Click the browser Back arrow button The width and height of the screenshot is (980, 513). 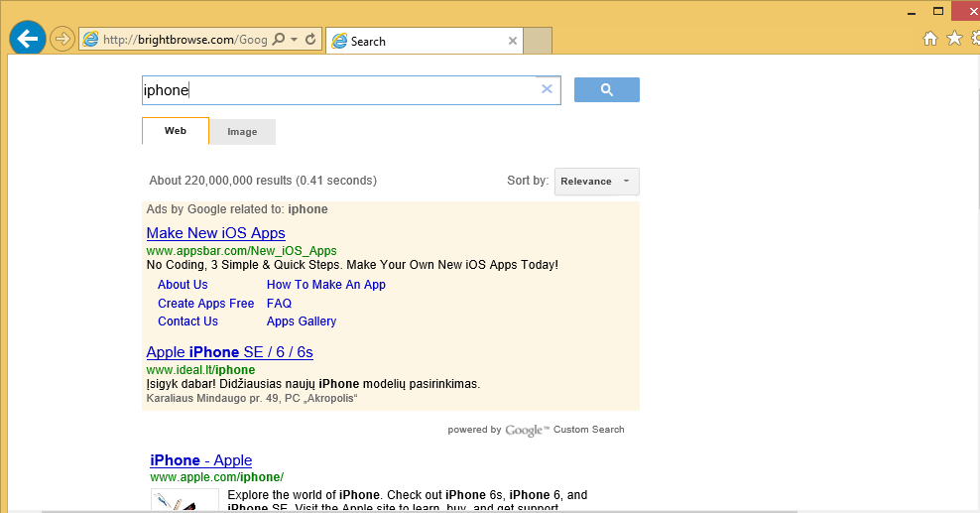[27, 39]
